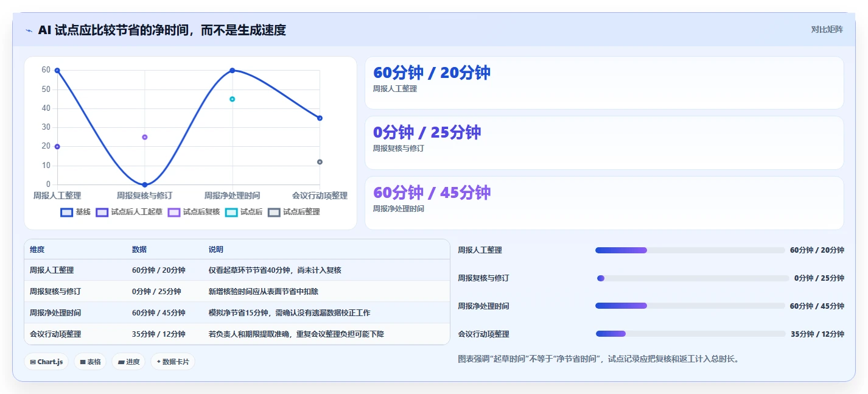Image resolution: width=868 pixels, height=394 pixels.
Task: Click the baseline point at 60 above 周报人工整理
Action: click(x=57, y=71)
